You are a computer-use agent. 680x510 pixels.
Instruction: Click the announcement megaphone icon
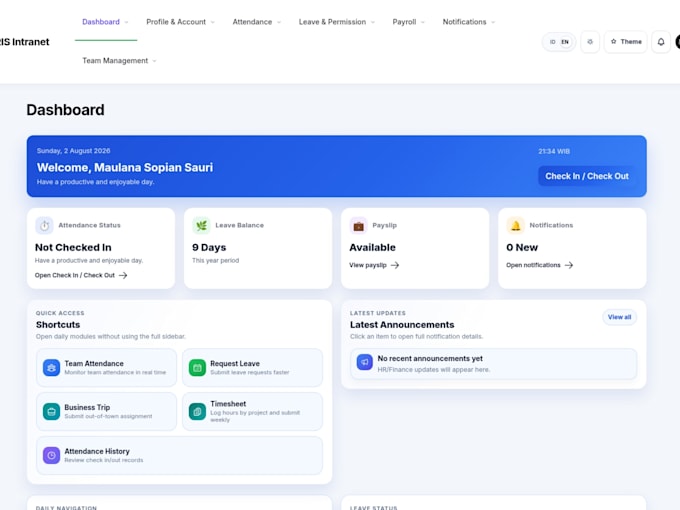pyautogui.click(x=364, y=362)
